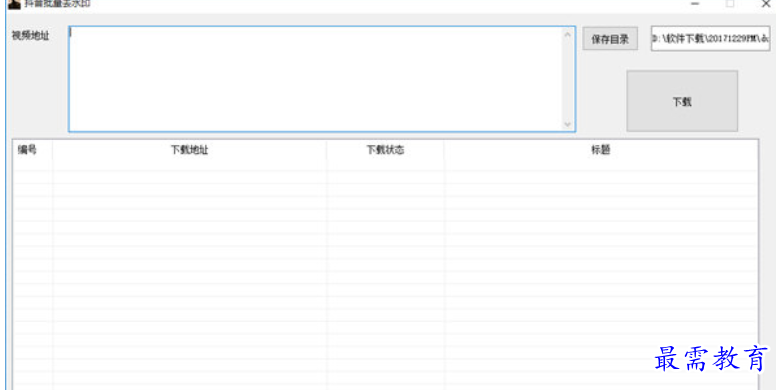Click the video address scroll down arrow
The image size is (776, 390).
click(567, 124)
